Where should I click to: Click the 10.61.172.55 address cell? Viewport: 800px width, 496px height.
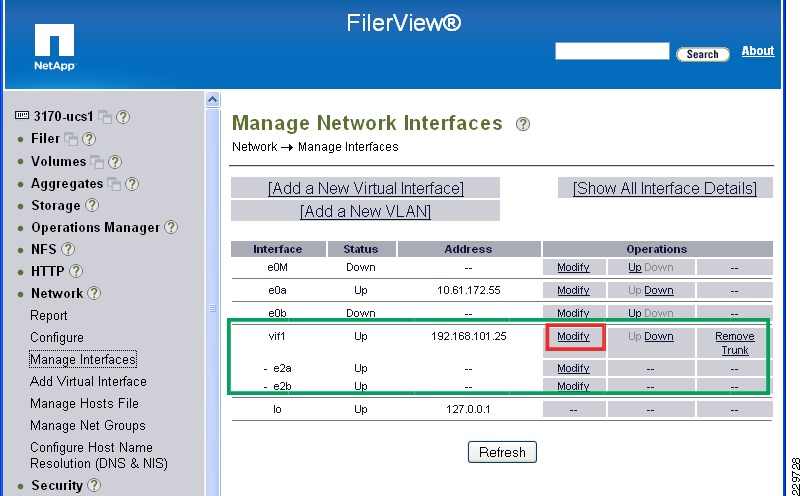point(468,290)
